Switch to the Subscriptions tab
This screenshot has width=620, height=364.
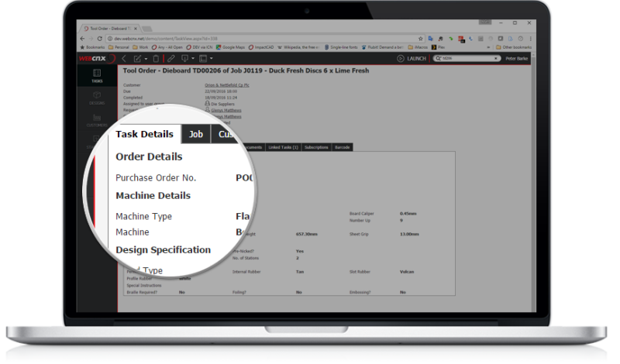click(x=316, y=147)
